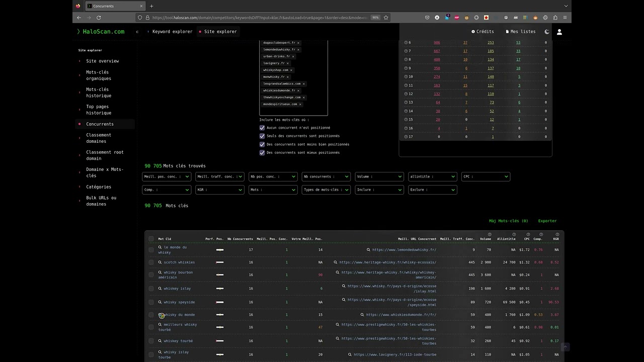
Task: Click the browser reload button
Action: click(99, 18)
